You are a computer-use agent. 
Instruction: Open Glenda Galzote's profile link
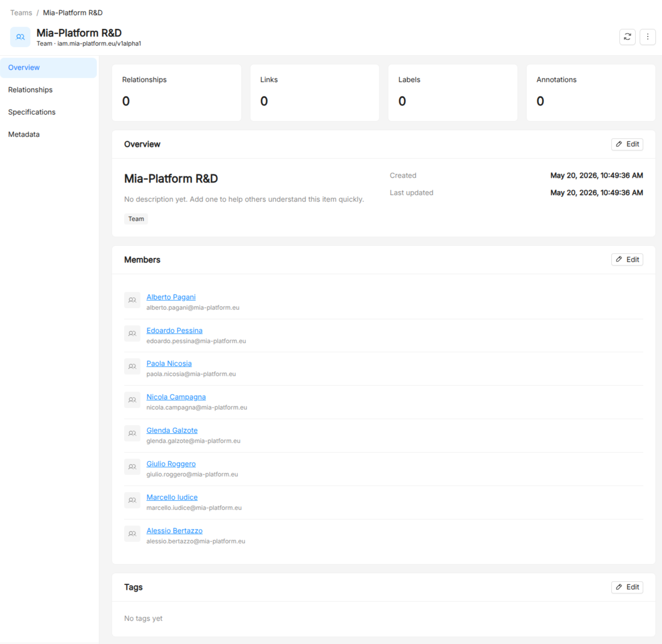coord(172,430)
